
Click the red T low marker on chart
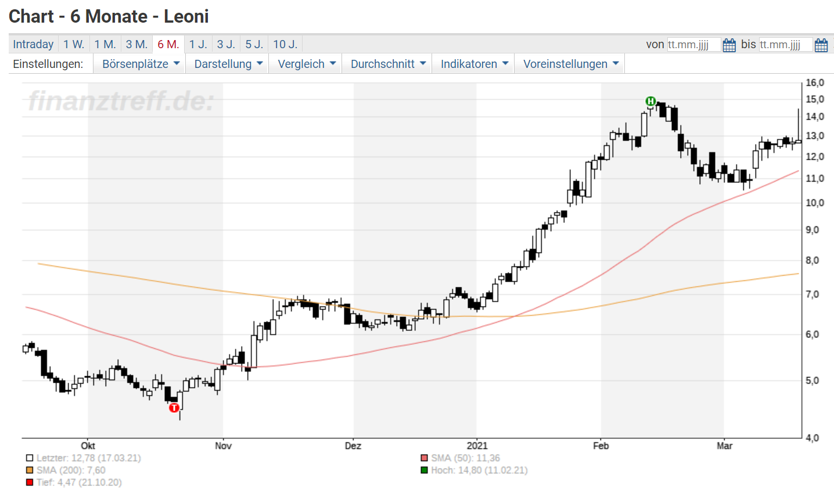174,408
